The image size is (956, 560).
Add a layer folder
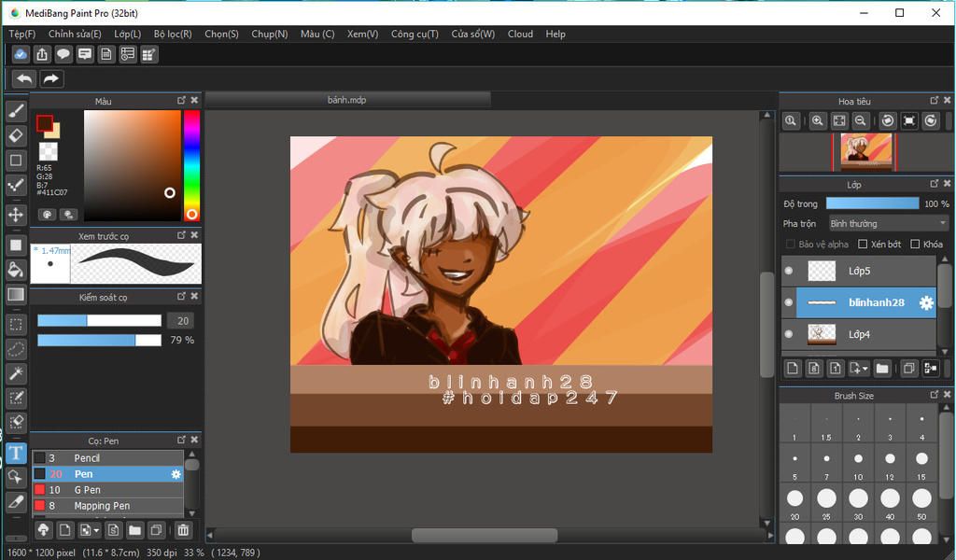coord(882,368)
